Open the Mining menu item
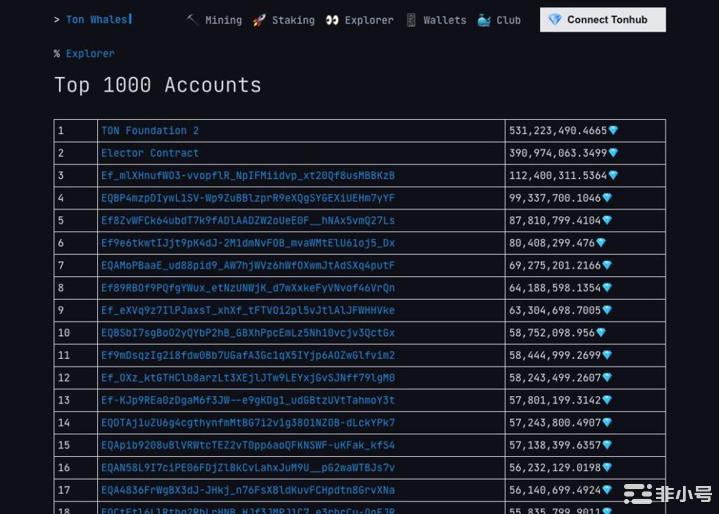The height and width of the screenshot is (514, 719). click(223, 20)
